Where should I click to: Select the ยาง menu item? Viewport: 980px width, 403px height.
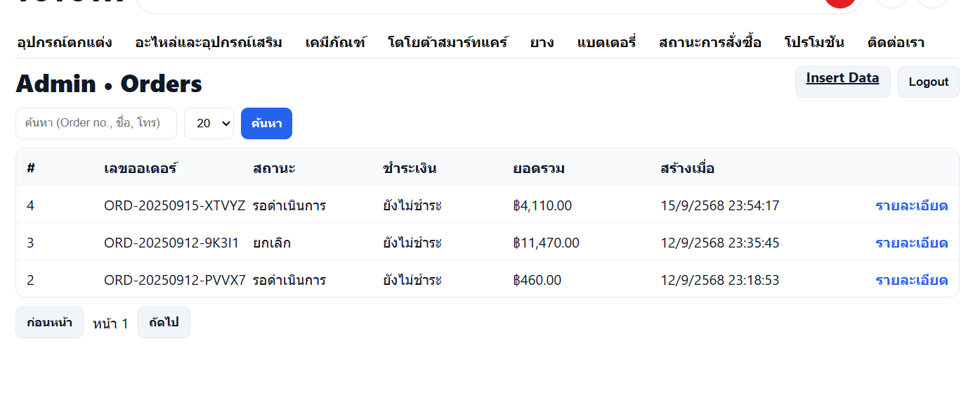542,42
